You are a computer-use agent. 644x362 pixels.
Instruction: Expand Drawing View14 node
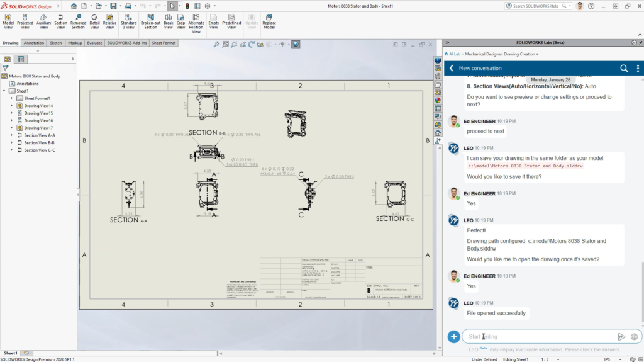coord(11,106)
